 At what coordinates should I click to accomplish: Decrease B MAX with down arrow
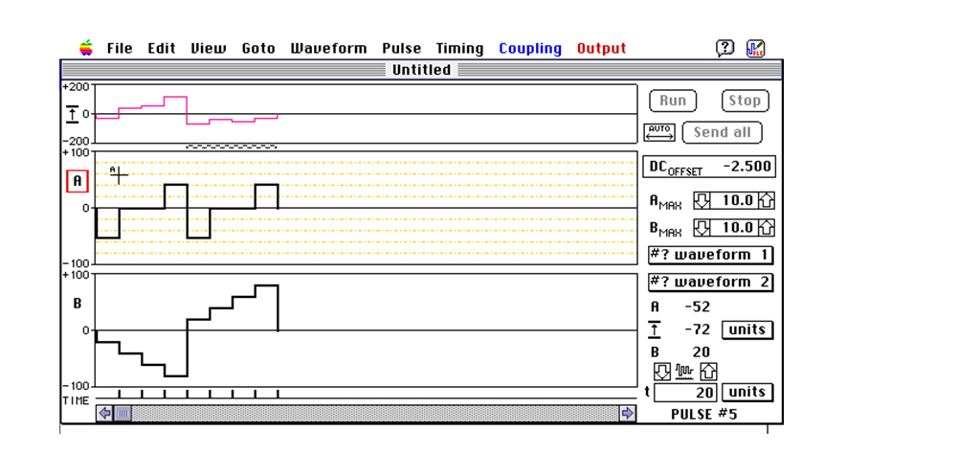click(702, 227)
